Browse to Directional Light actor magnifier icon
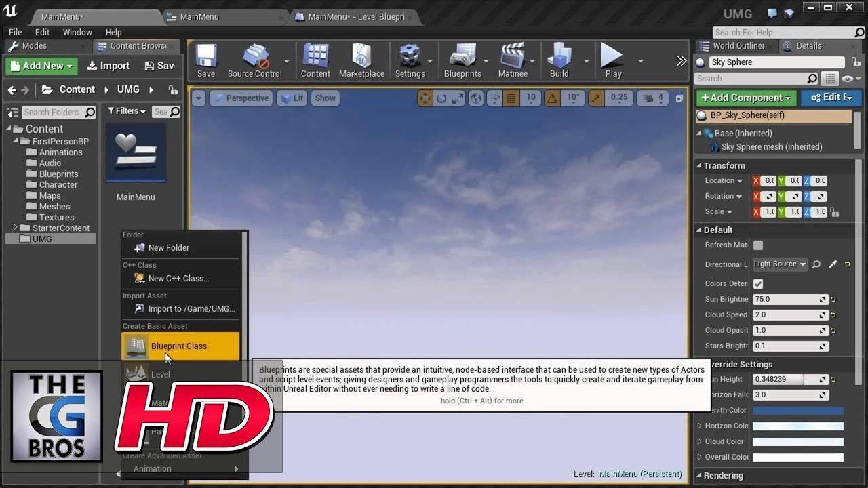Viewport: 868px width, 488px height. tap(816, 264)
